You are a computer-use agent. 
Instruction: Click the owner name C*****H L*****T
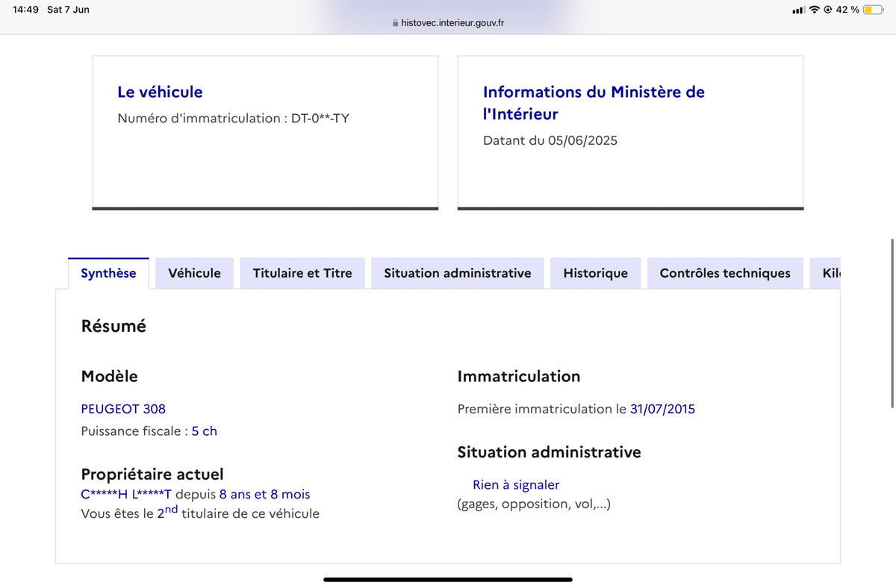(x=126, y=494)
